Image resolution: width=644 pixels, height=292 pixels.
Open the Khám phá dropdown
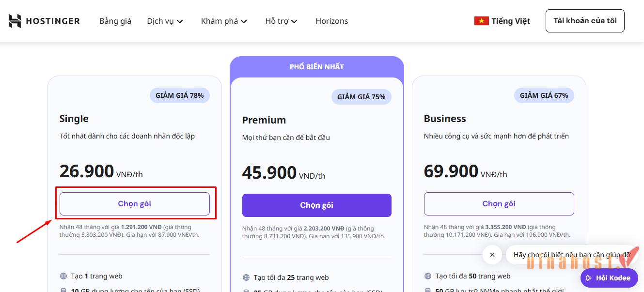223,21
